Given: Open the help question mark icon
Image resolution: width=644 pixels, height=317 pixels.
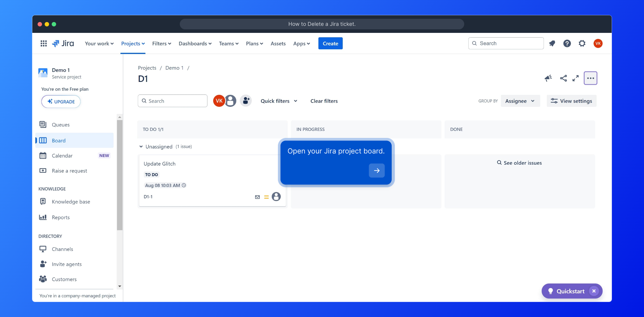Looking at the screenshot, I should click(x=567, y=43).
